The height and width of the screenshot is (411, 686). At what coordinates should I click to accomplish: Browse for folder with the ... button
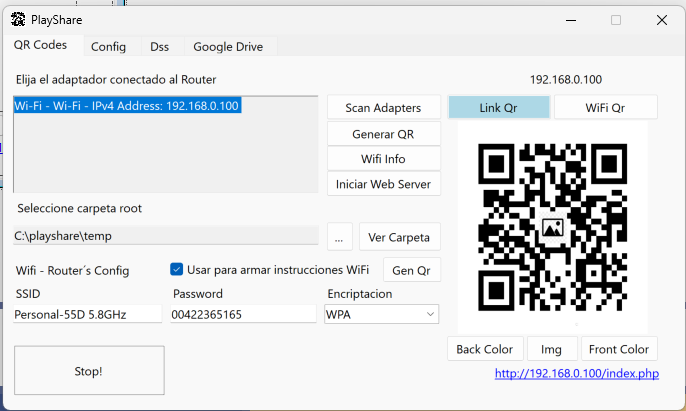pos(340,237)
